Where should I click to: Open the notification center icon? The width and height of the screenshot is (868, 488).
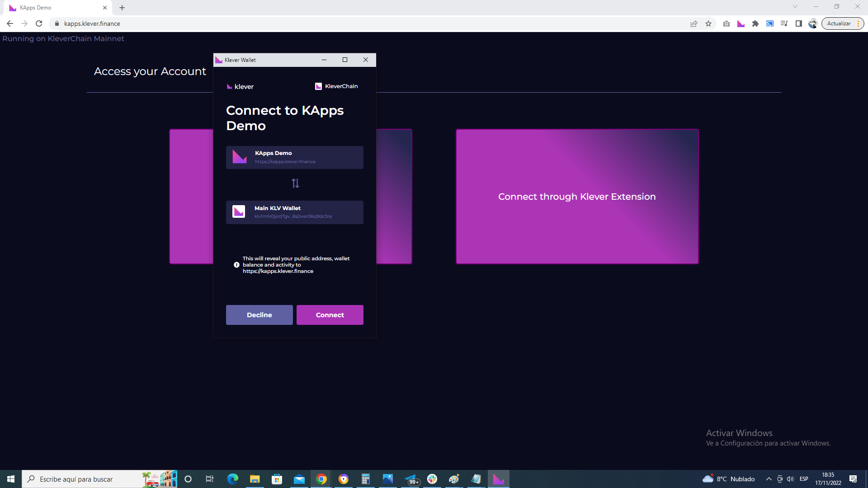click(853, 479)
